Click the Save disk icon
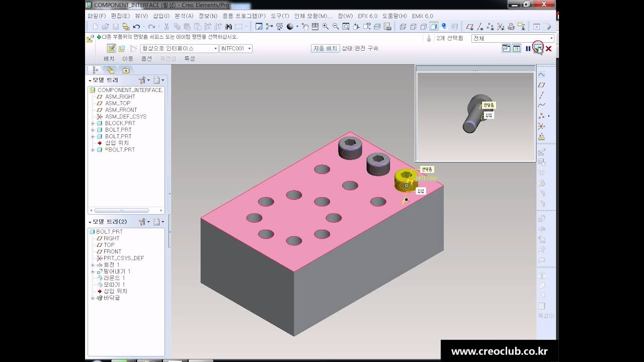This screenshot has width=644, height=362. point(116,27)
